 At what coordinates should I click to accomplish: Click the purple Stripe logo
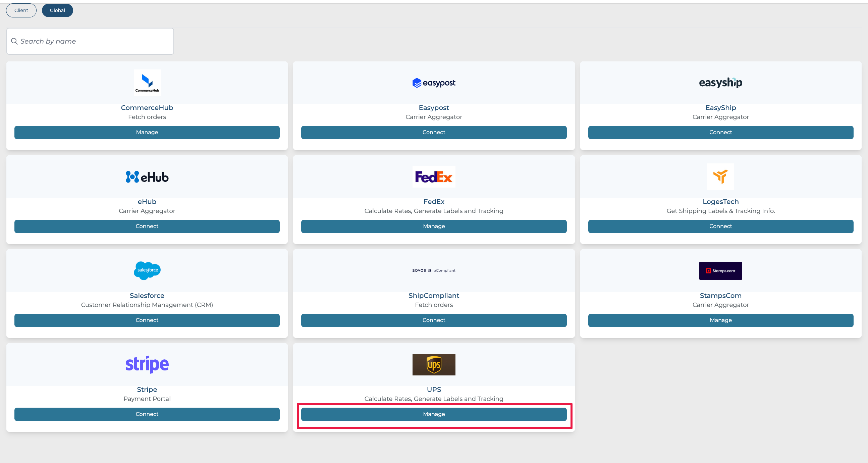click(147, 364)
